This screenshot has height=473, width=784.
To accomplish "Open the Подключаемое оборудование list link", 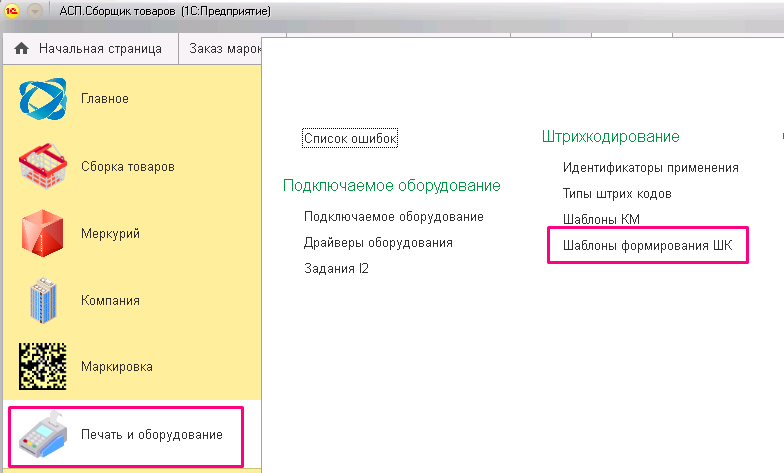I will (394, 216).
